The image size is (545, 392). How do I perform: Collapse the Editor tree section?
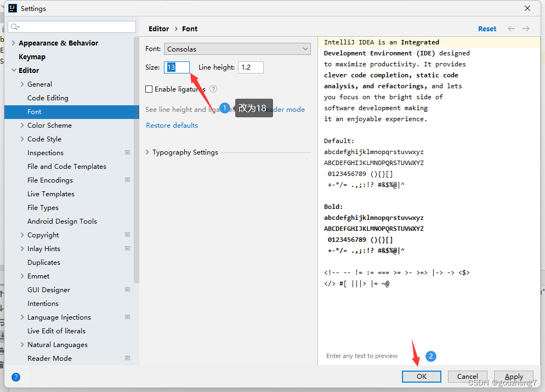[x=14, y=70]
